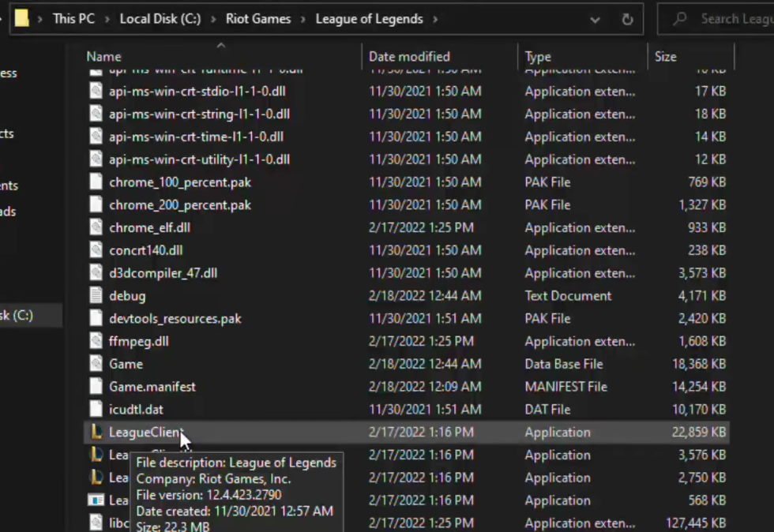Click the League icon on the 3,576 KB application row
The image size is (774, 532).
point(96,455)
